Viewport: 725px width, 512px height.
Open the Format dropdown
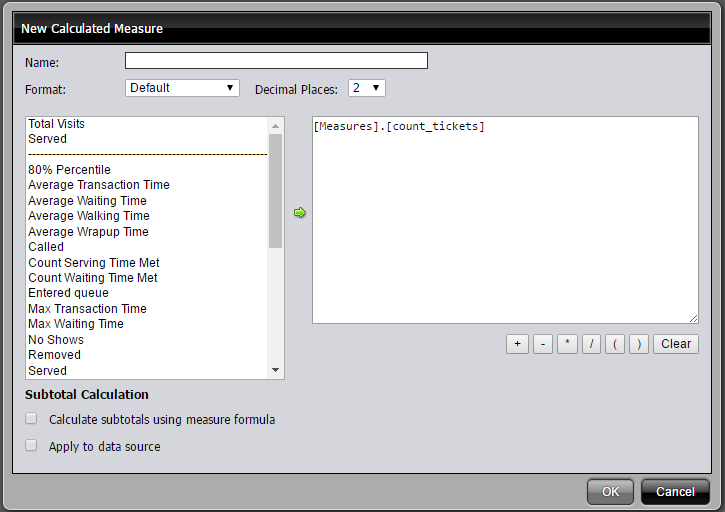pos(182,88)
